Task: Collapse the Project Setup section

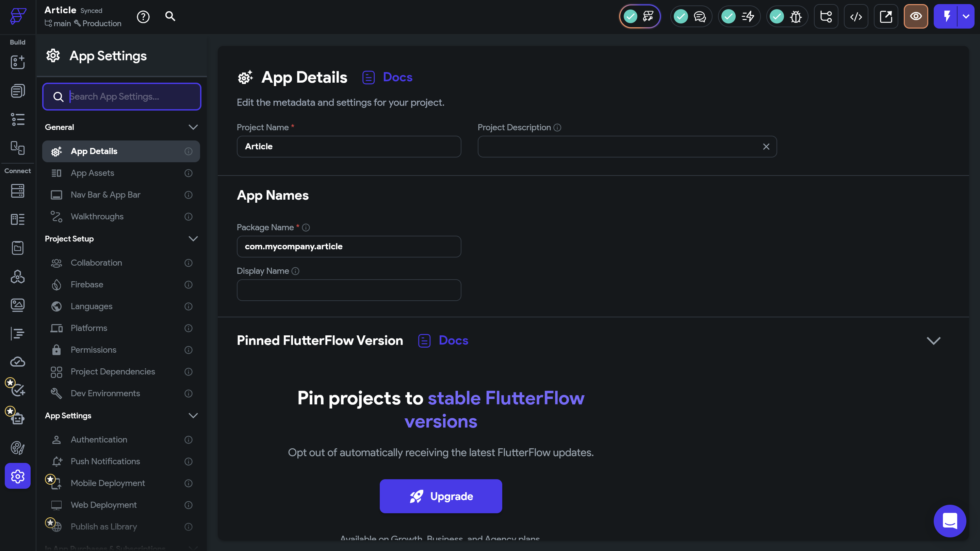Action: click(193, 239)
